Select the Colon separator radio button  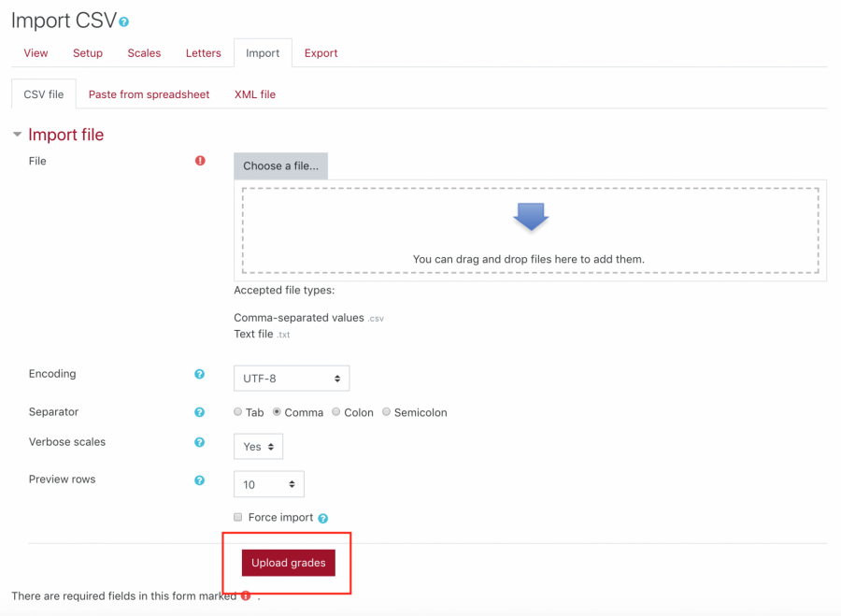click(x=335, y=411)
